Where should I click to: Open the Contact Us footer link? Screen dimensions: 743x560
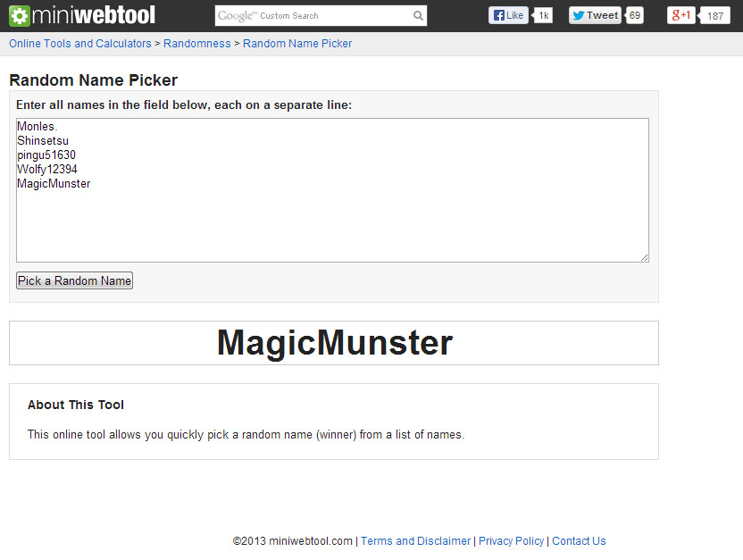pyautogui.click(x=579, y=541)
